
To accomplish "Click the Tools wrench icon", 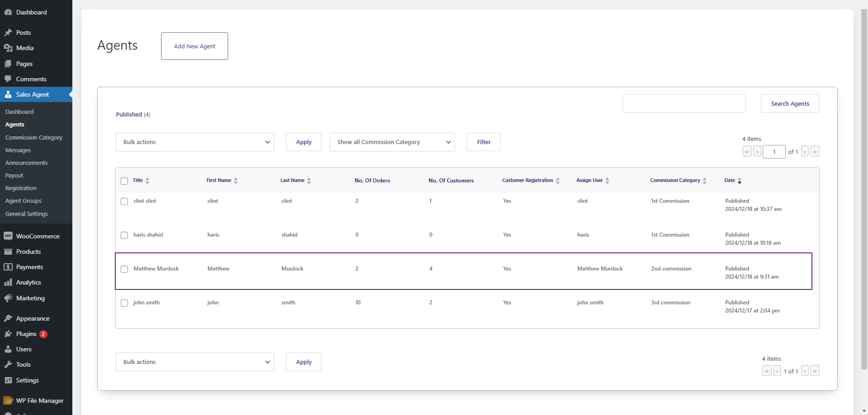I will pyautogui.click(x=8, y=364).
